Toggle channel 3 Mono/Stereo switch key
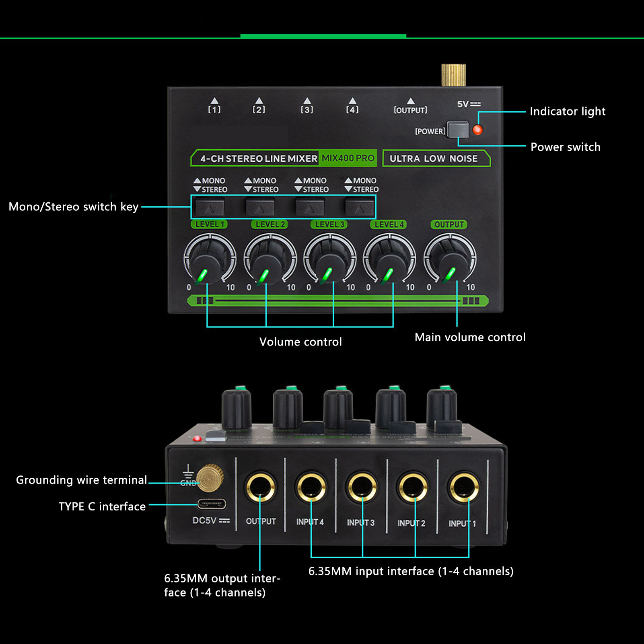The height and width of the screenshot is (644, 644). (x=310, y=208)
